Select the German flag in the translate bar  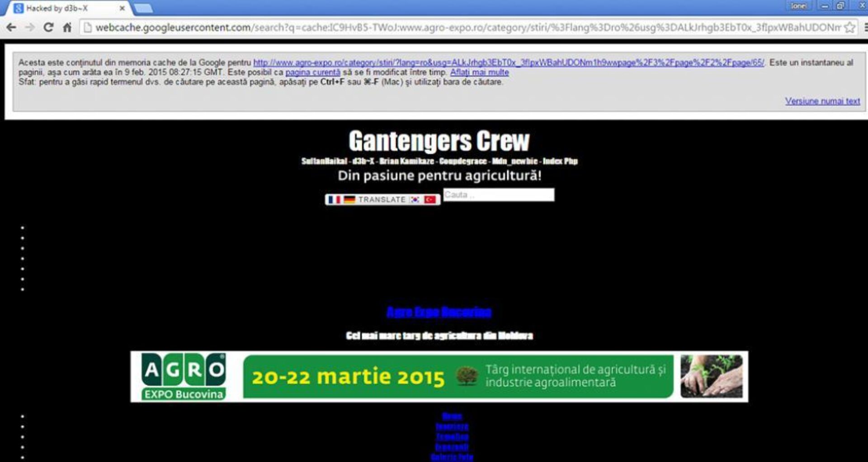pyautogui.click(x=349, y=200)
